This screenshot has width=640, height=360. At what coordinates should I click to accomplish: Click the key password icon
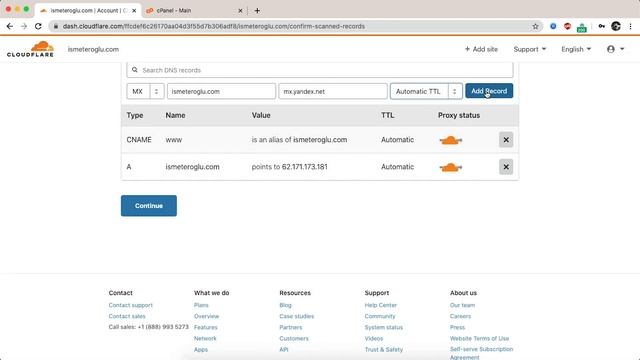(x=601, y=26)
